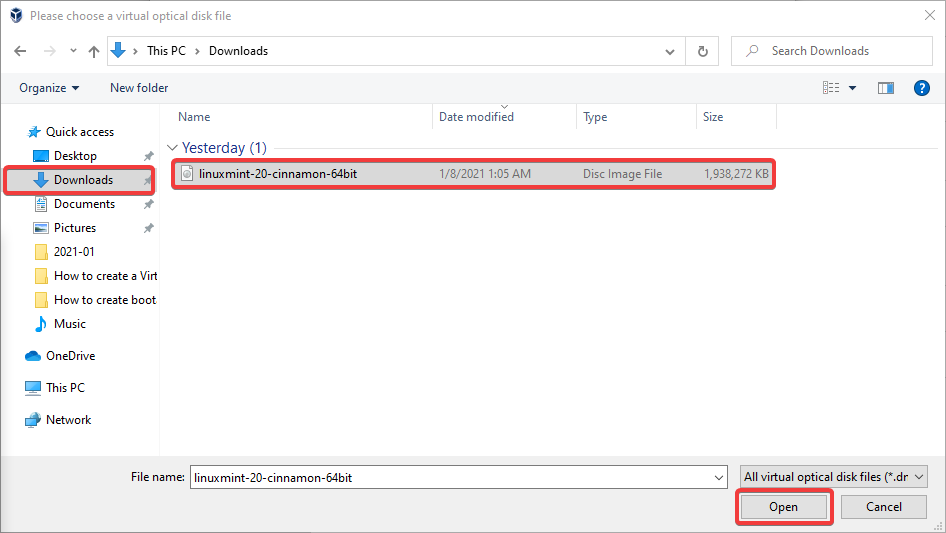The image size is (946, 533).
Task: Change view layout icon
Action: click(x=831, y=88)
